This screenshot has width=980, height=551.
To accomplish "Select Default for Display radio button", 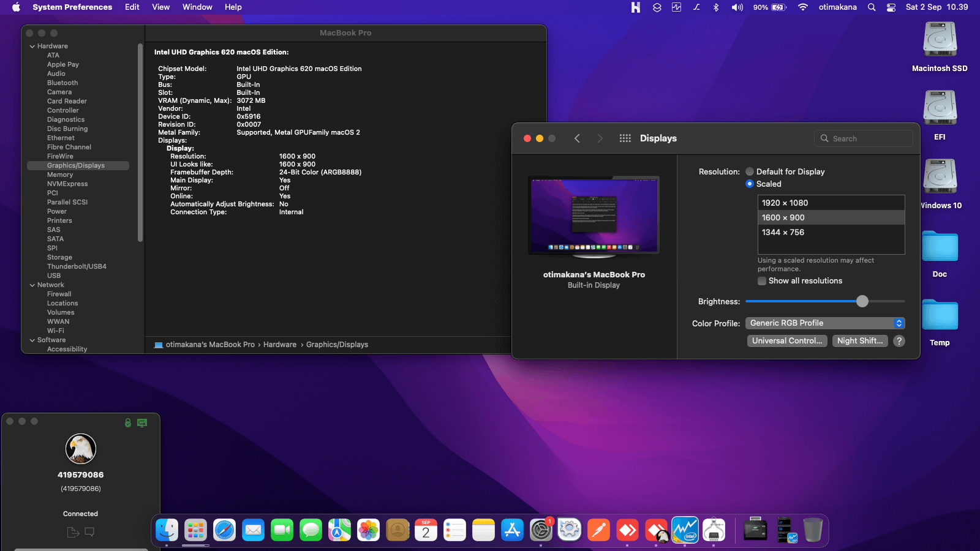I will click(x=750, y=171).
